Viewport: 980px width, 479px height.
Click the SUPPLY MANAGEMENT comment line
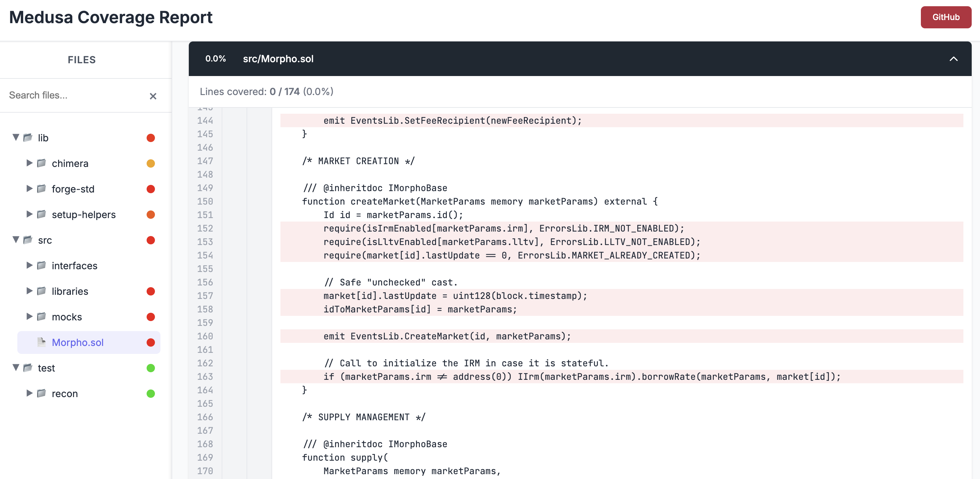coord(364,417)
